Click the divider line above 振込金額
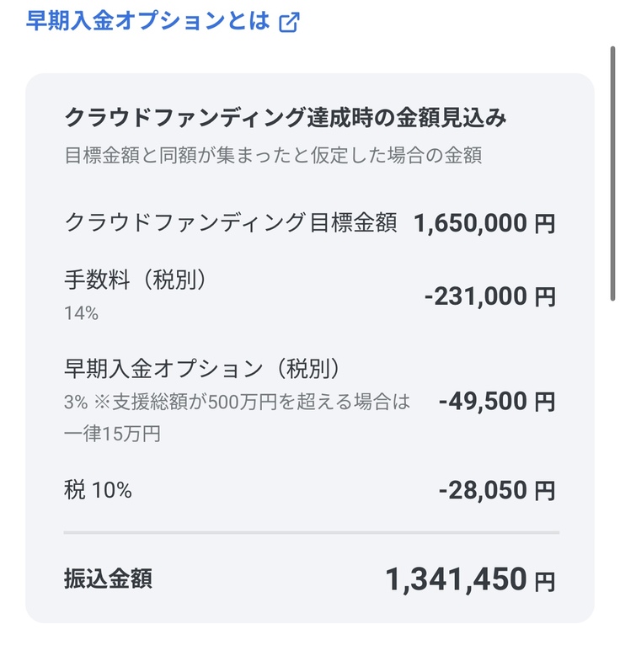This screenshot has width=620, height=672. click(311, 532)
